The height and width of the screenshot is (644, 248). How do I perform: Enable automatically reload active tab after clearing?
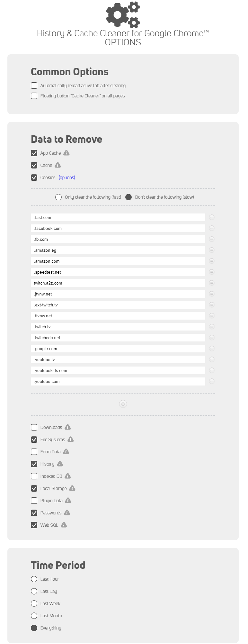pos(34,86)
